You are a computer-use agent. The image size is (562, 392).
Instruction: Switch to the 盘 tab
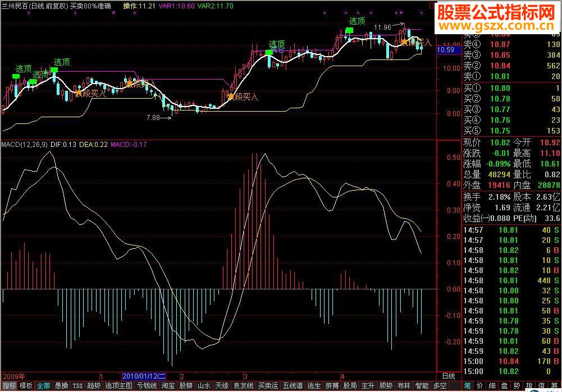click(504, 386)
